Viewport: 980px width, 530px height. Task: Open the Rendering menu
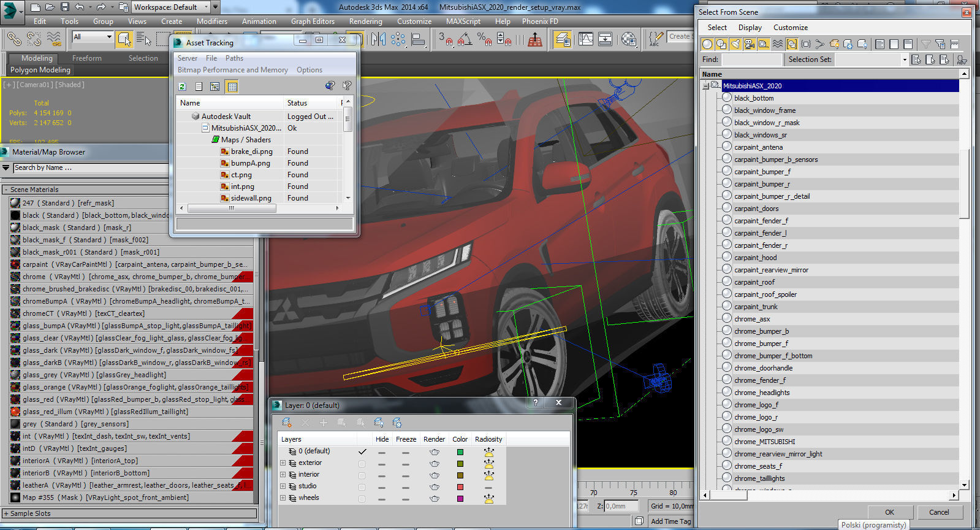coord(365,21)
